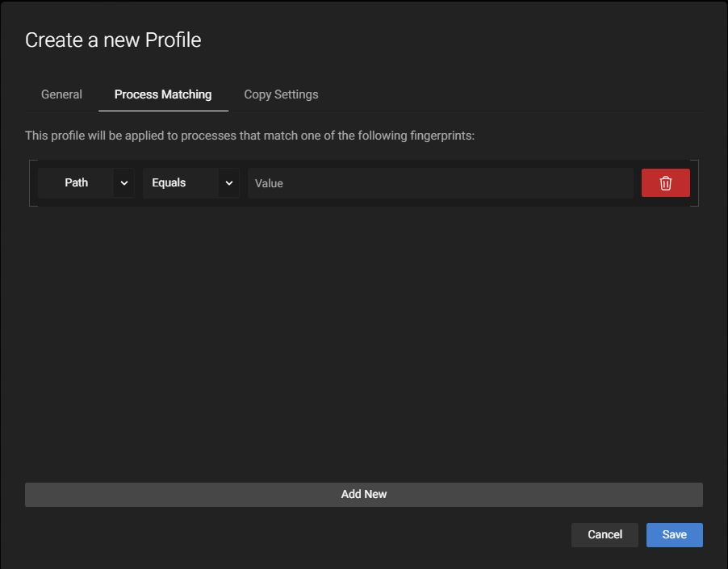Click the chevron arrow beside Path

click(x=124, y=183)
